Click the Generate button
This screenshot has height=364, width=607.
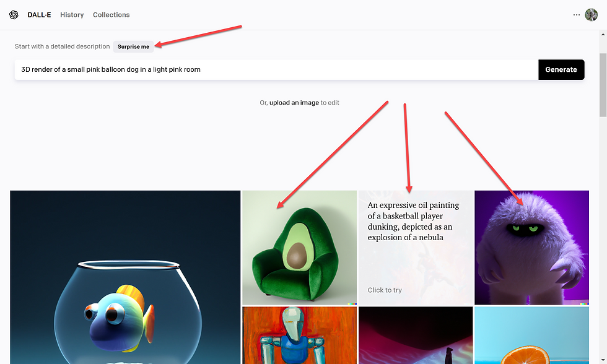pyautogui.click(x=561, y=69)
